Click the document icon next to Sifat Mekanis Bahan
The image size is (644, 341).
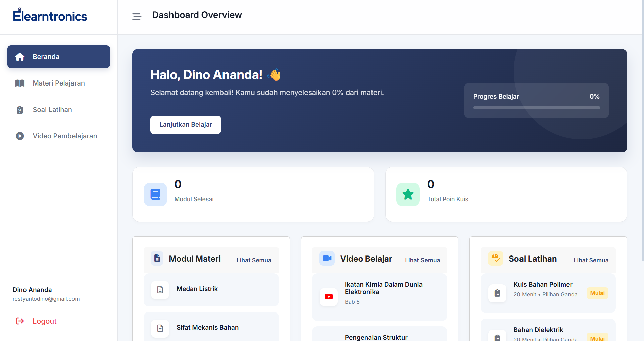click(160, 328)
